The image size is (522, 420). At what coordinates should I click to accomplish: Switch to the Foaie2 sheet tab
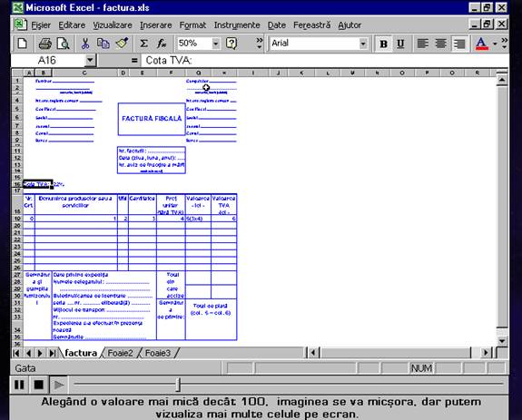pyautogui.click(x=120, y=353)
